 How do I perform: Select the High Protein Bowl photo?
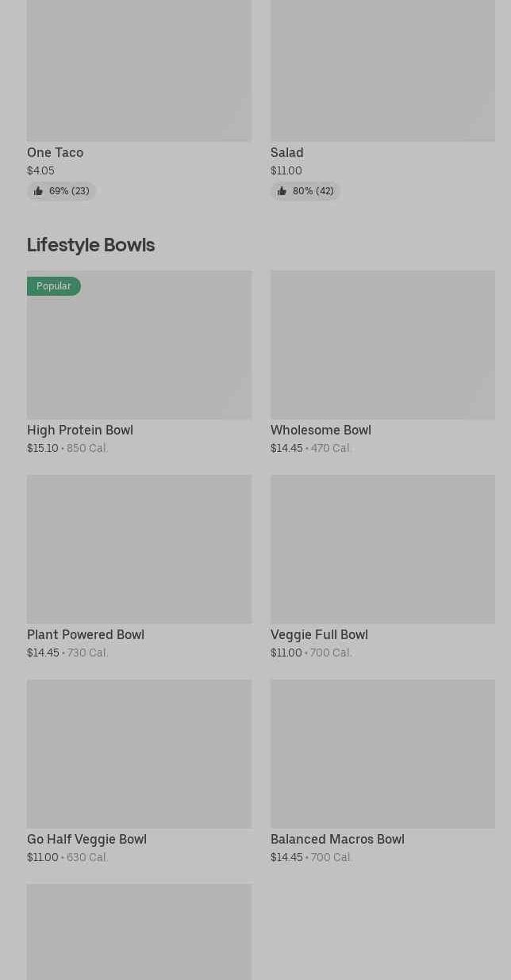[139, 345]
